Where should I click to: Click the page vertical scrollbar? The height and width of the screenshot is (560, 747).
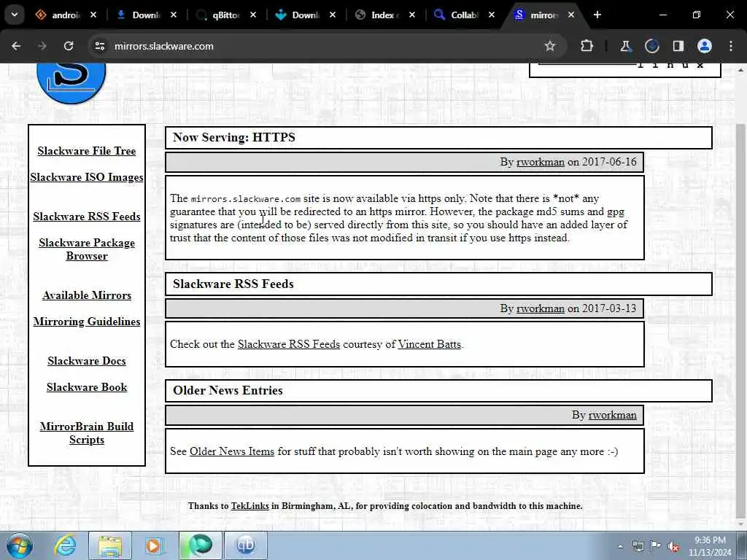point(741,319)
